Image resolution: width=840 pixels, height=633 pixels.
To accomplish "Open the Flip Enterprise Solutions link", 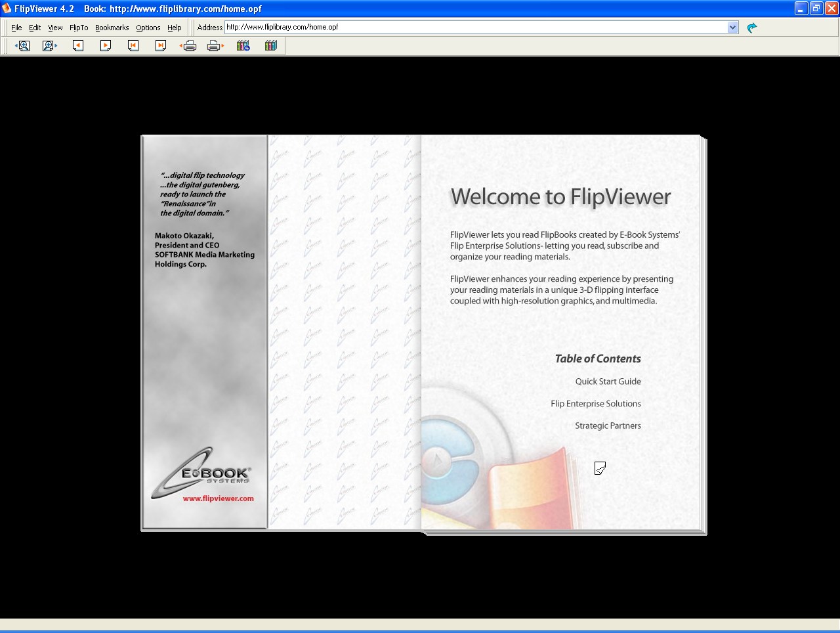I will point(596,404).
